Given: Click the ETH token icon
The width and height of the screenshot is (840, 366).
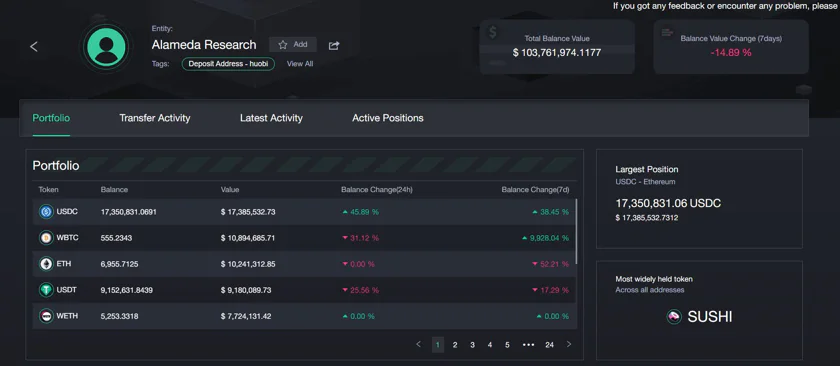Looking at the screenshot, I should [47, 264].
